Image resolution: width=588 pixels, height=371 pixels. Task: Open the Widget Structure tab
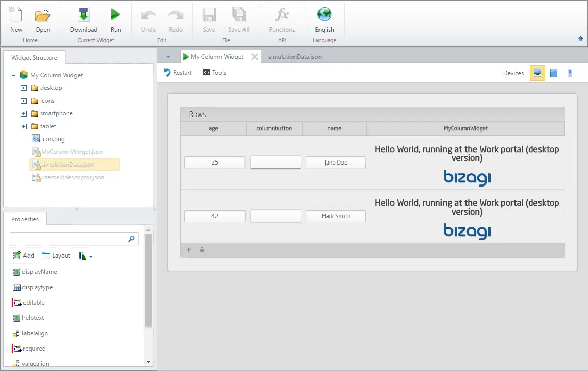(x=34, y=57)
